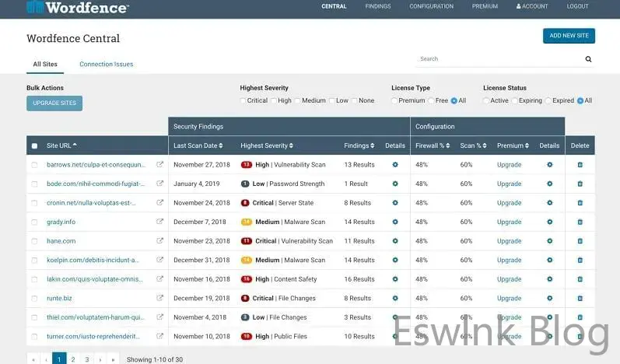Toggle the select-all checkbox in header
620x364 pixels.
click(34, 145)
